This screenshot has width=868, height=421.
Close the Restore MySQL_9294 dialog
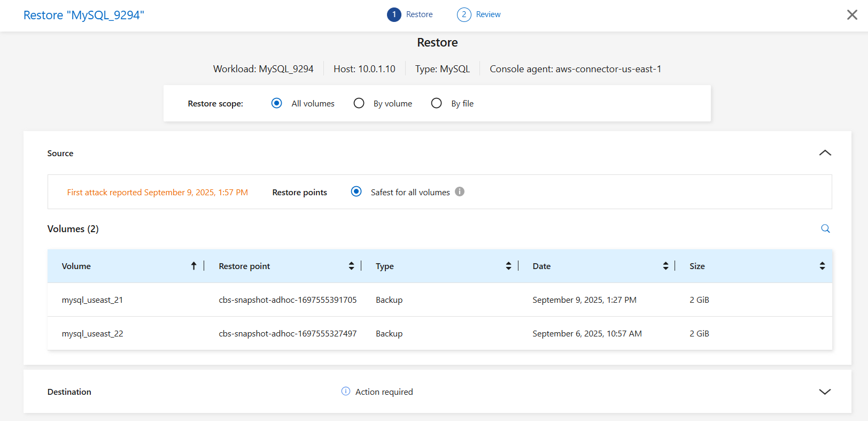coord(852,15)
